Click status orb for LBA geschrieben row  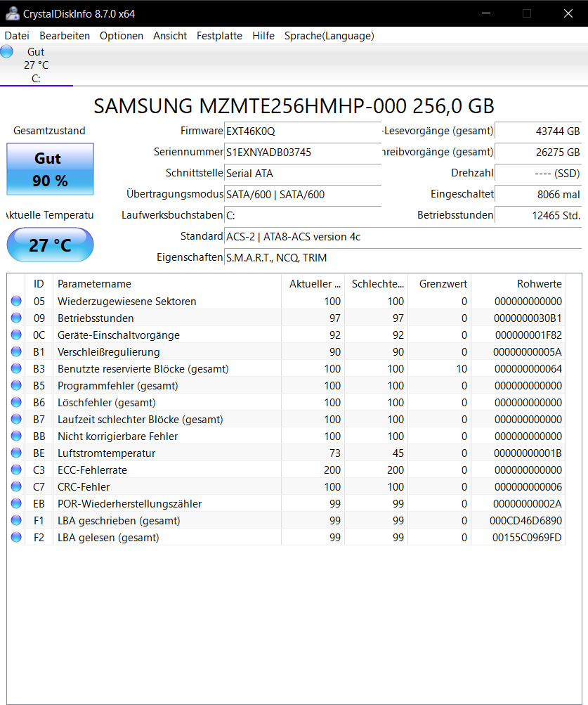pos(16,520)
